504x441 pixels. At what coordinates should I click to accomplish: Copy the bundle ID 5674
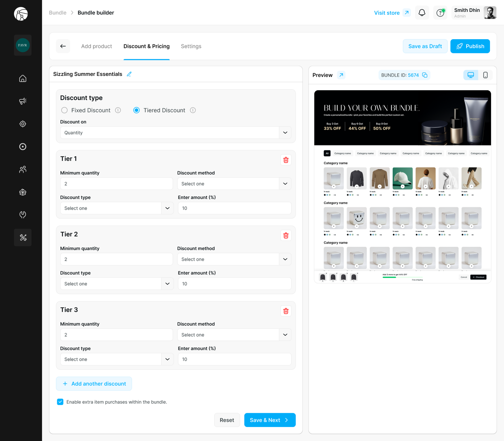(x=425, y=75)
